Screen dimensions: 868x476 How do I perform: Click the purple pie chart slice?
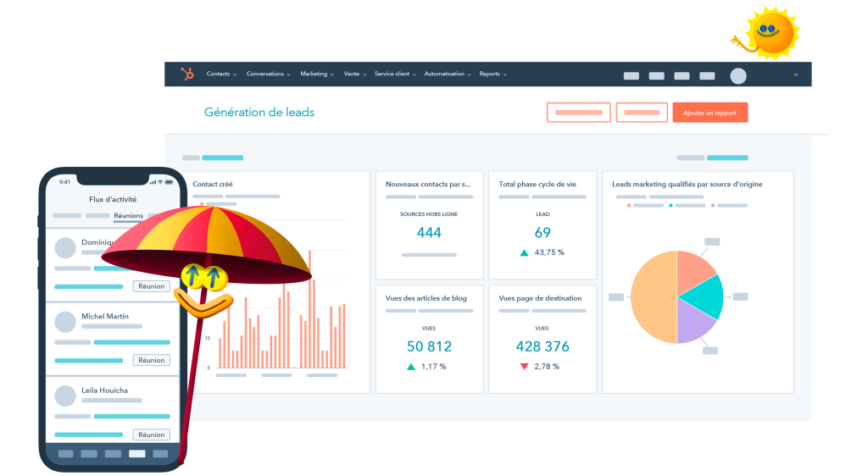click(x=693, y=323)
